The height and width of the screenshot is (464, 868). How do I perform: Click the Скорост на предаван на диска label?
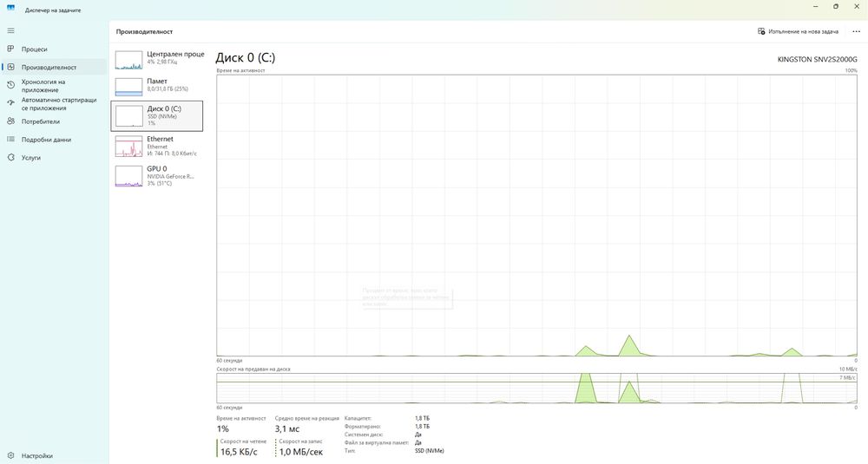click(x=253, y=369)
